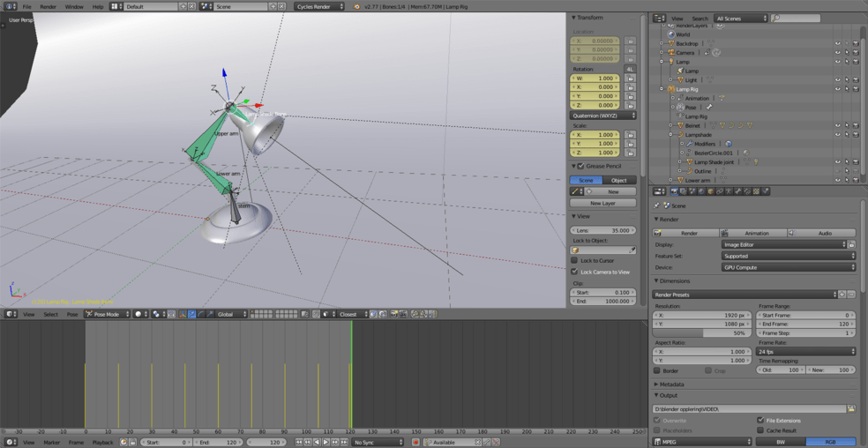
Task: Toggle selectability of the Backdrop object
Action: click(846, 43)
